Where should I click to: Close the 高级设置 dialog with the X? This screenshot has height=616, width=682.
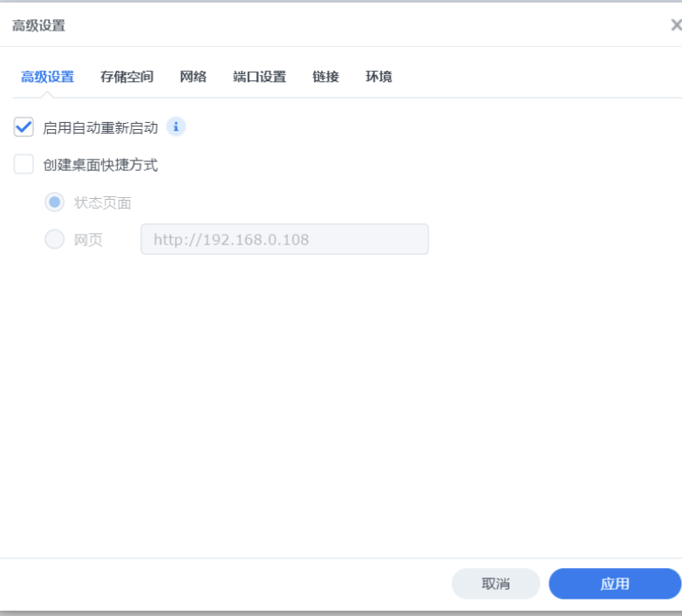(675, 25)
